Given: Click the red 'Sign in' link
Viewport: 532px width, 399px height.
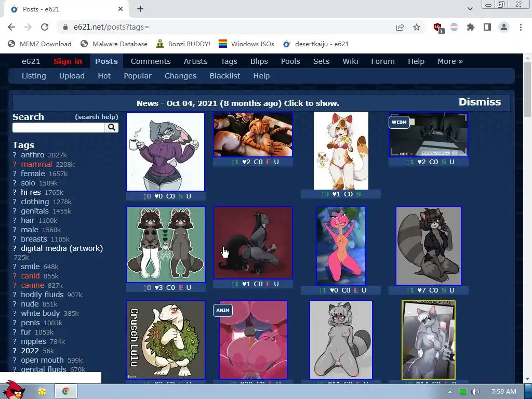Looking at the screenshot, I should coord(68,61).
